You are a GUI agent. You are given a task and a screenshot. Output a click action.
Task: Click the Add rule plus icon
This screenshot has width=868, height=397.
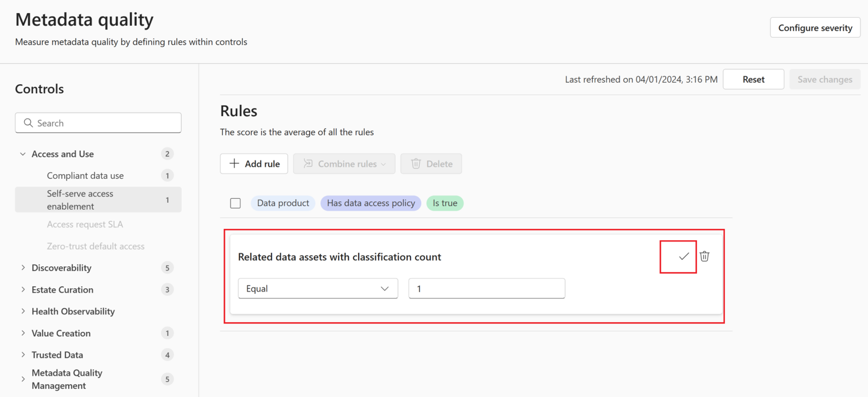pos(234,163)
